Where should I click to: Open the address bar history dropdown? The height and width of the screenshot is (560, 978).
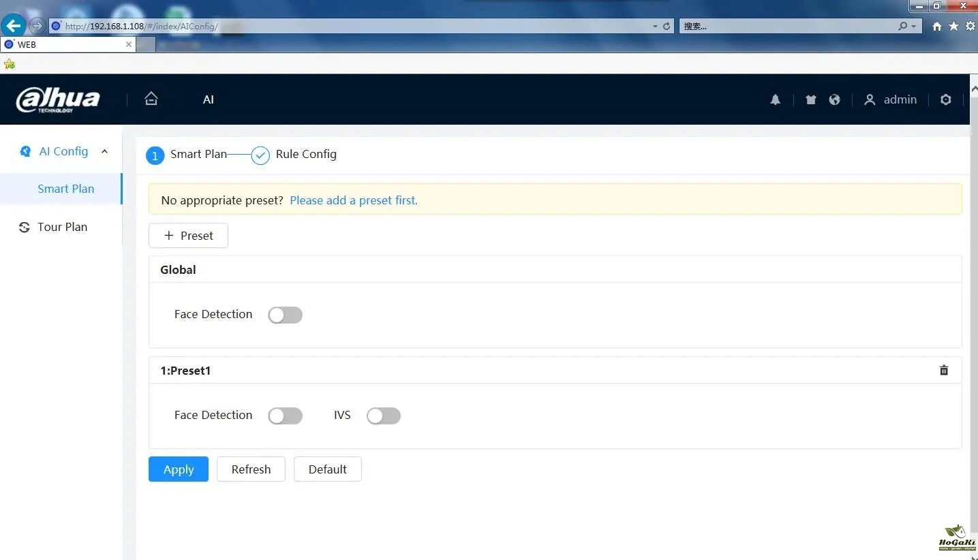point(655,27)
